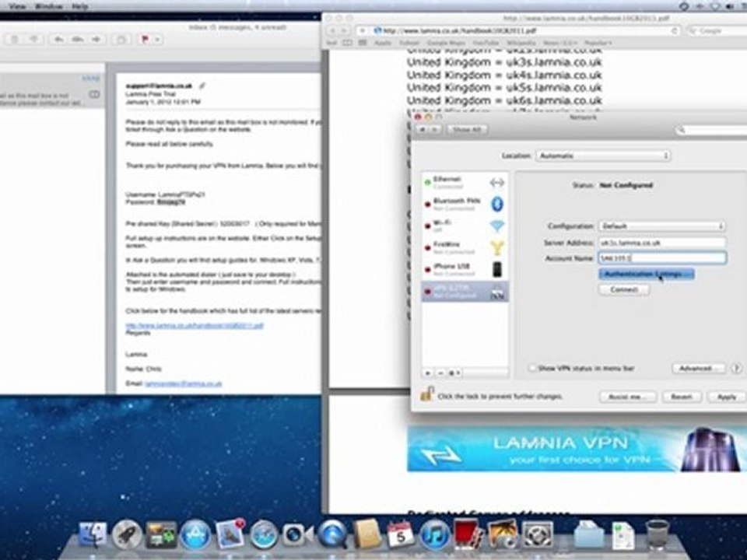Screen dimensions: 747x560
Task: Click the search field in Network window
Action: pos(710,130)
